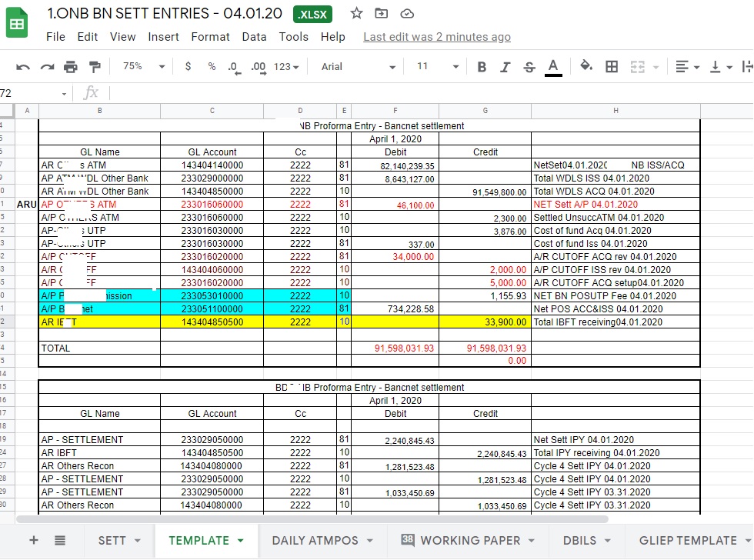Open the font size 11 dropdown
Screen dimensions: 754x560
[438, 66]
